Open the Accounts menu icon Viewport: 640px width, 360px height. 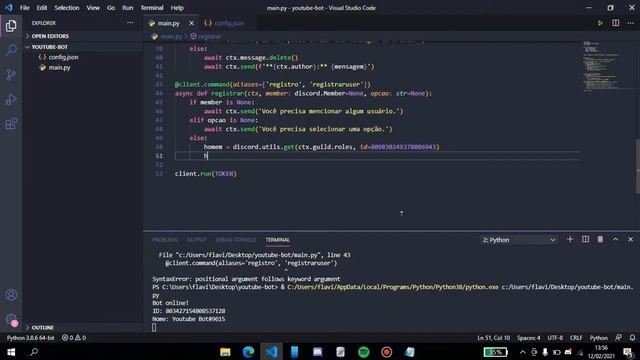[11, 295]
